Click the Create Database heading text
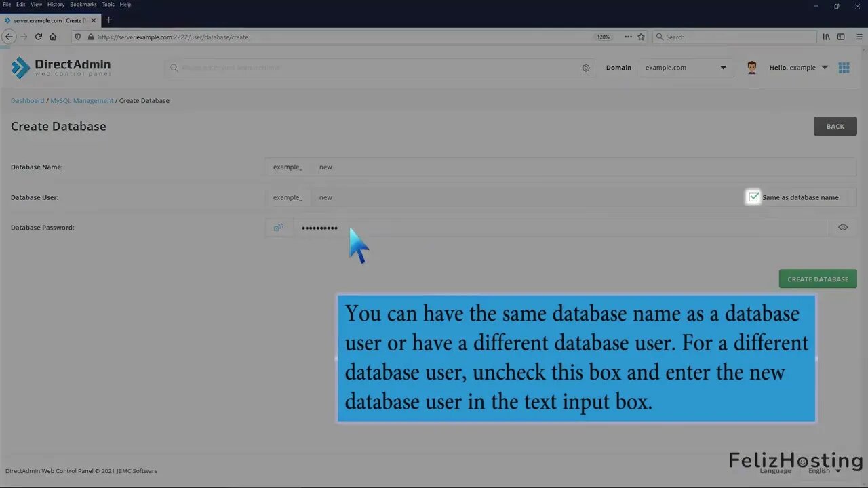The width and height of the screenshot is (868, 488). click(x=58, y=126)
